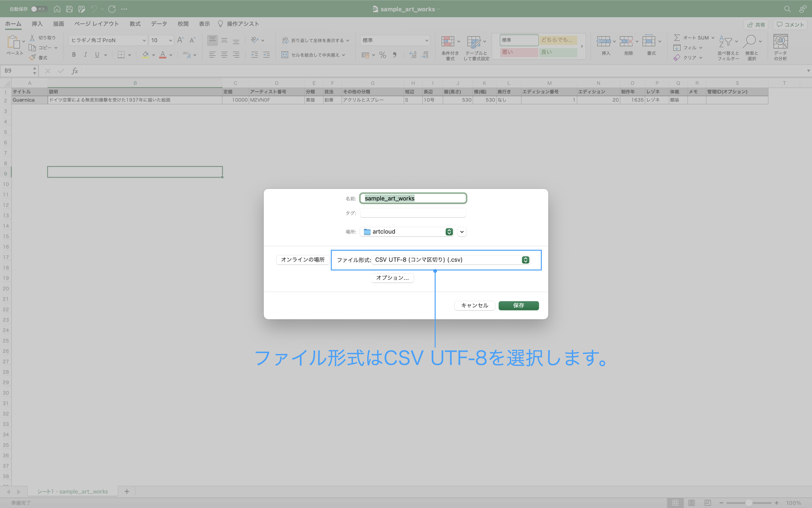Open the font size dropdown
This screenshot has width=812, height=508.
coord(170,40)
